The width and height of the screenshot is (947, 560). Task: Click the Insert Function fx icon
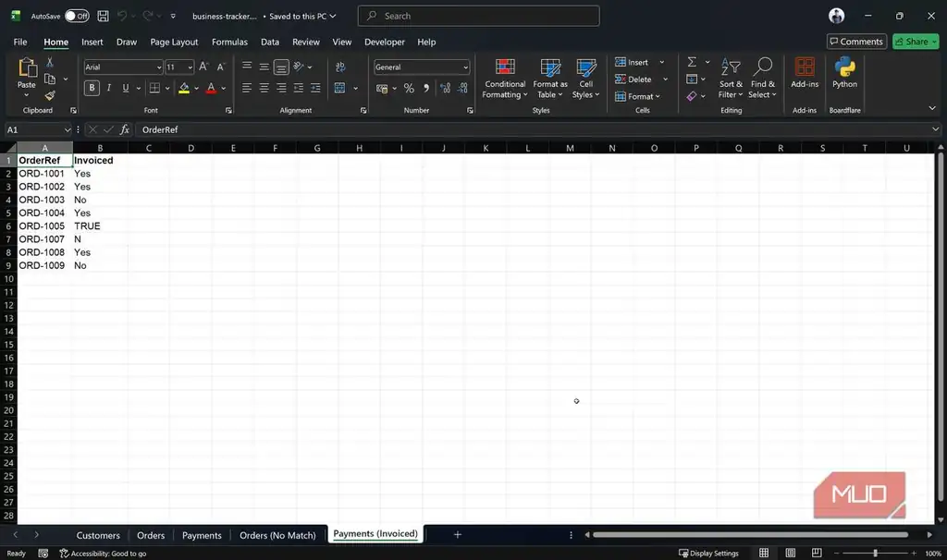(x=125, y=129)
